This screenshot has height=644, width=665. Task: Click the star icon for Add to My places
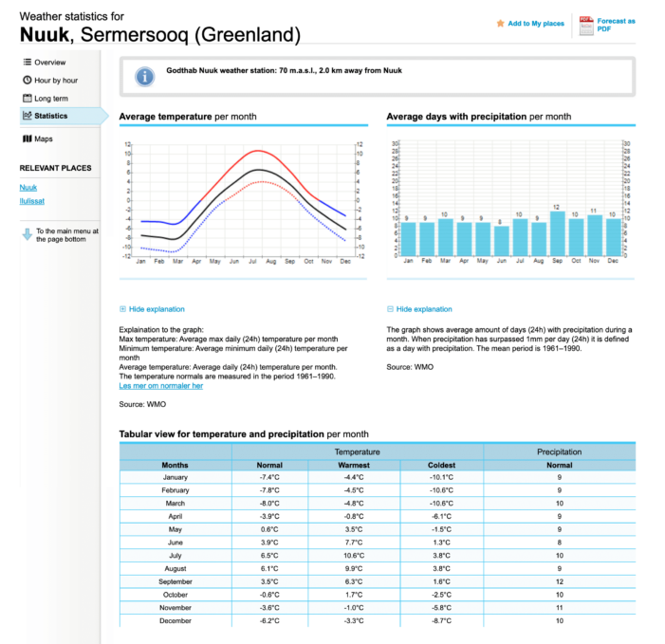point(500,24)
